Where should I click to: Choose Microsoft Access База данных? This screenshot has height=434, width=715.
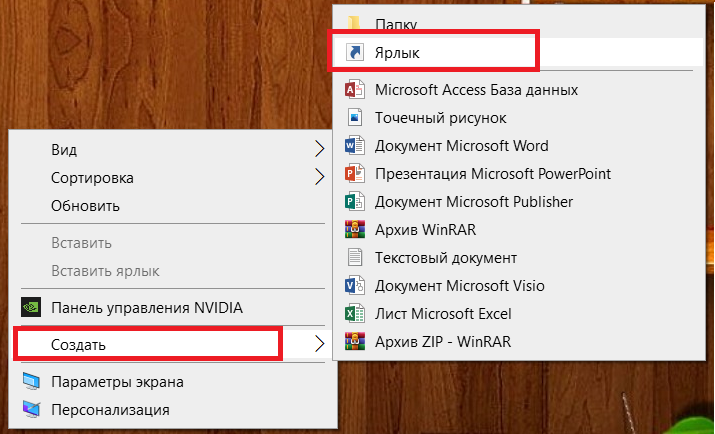(x=519, y=90)
